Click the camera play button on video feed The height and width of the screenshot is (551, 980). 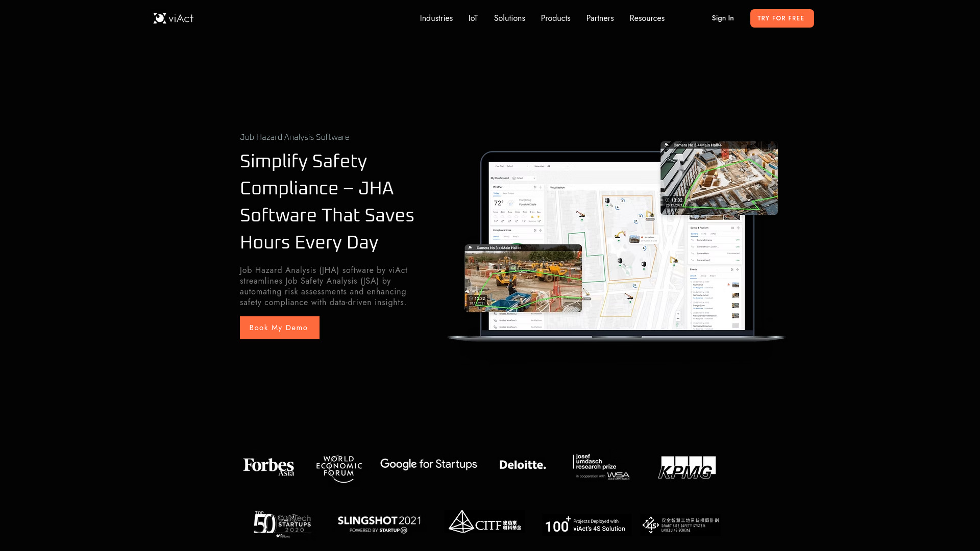pyautogui.click(x=471, y=248)
